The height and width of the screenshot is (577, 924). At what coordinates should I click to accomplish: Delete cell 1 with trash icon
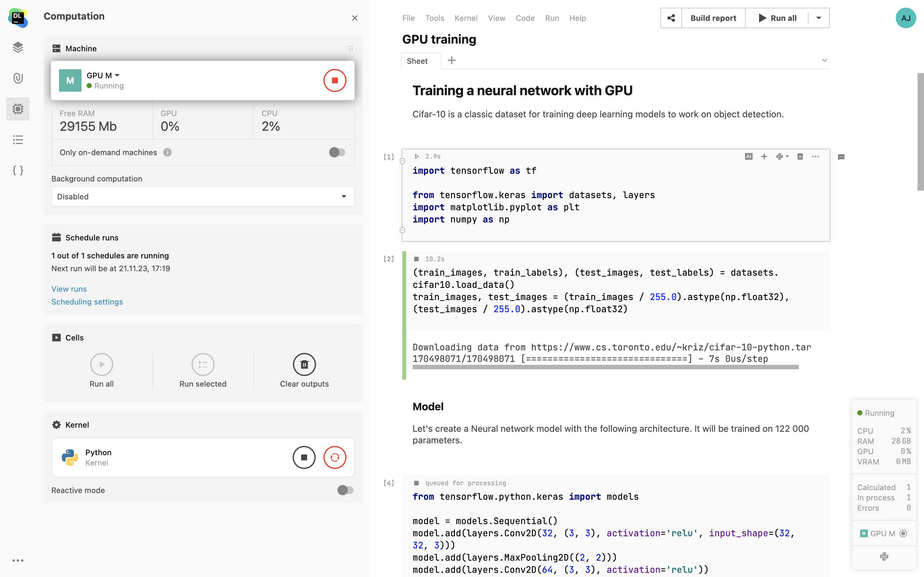coord(800,156)
